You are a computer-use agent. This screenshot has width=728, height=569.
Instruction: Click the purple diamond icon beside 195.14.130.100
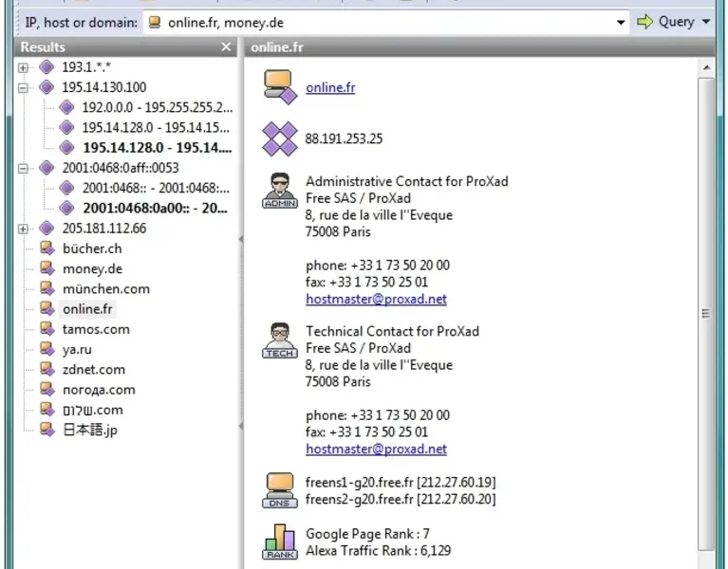click(47, 87)
